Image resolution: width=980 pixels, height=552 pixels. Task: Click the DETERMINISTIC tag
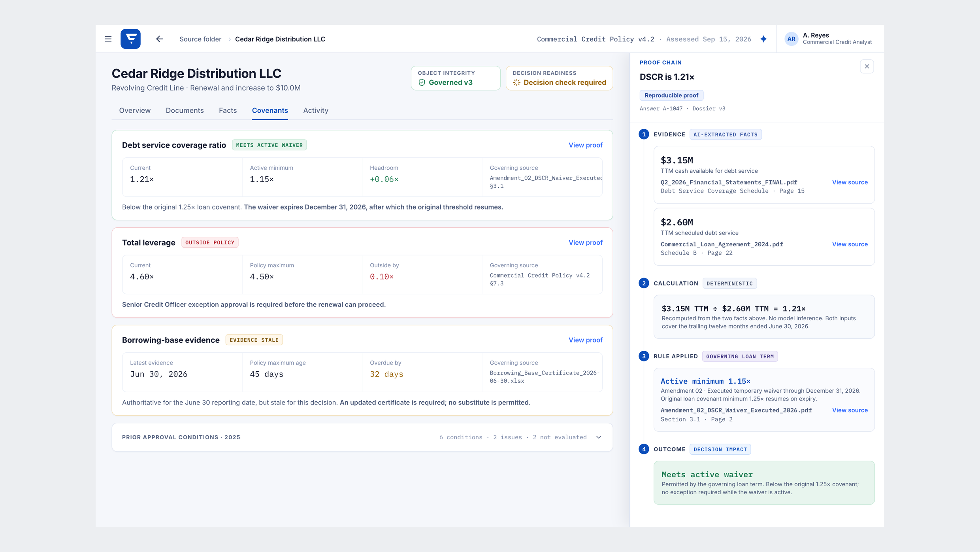[x=729, y=284]
